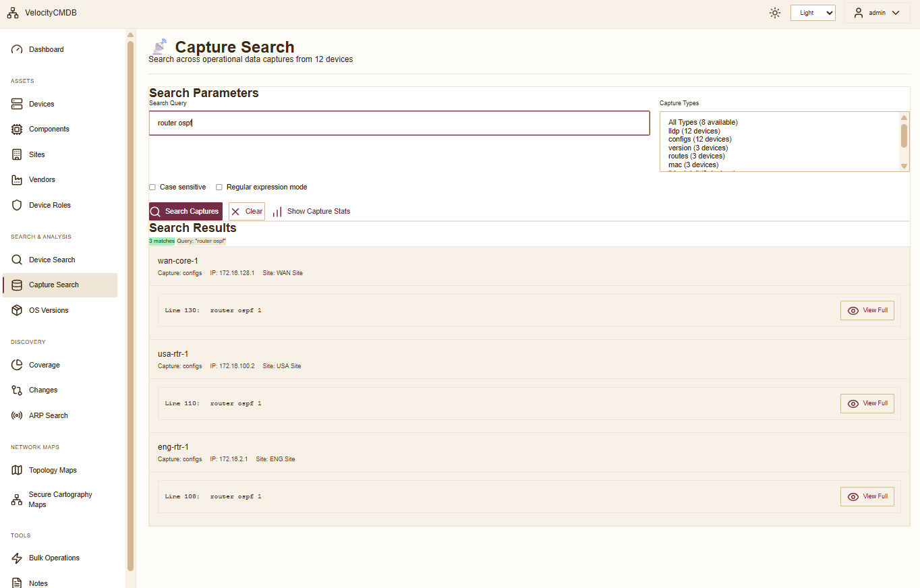Viewport: 920px width, 588px height.
Task: Click the X icon in Clear
Action: [x=235, y=211]
